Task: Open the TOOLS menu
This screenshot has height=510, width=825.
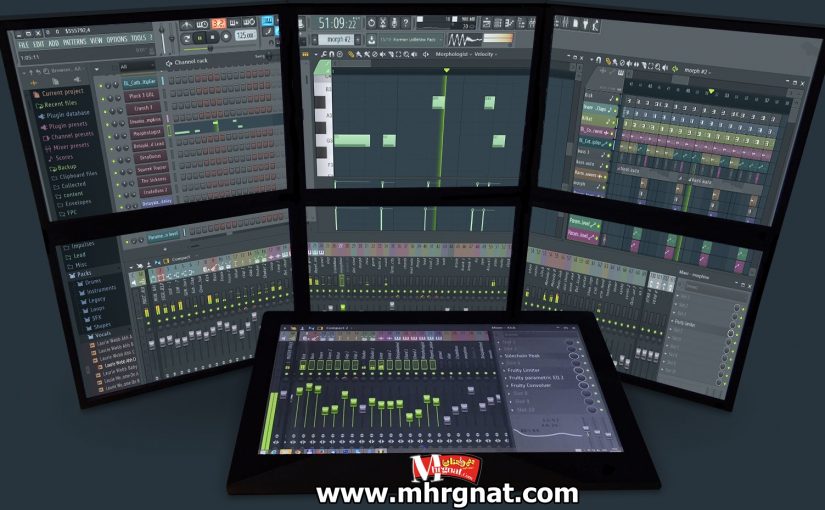Action: pos(139,38)
